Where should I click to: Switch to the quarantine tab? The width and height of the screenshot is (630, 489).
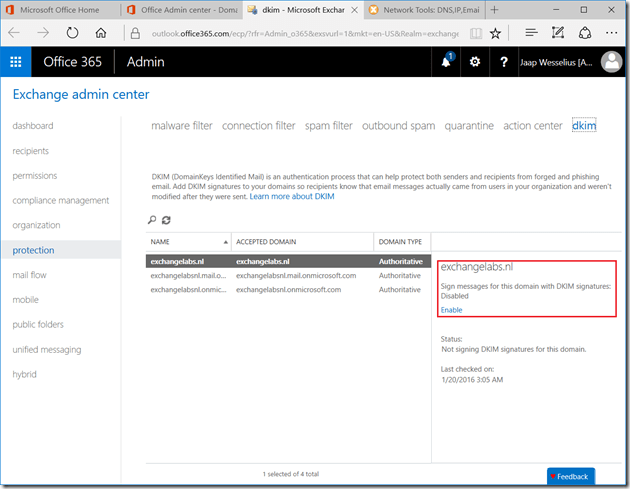pyautogui.click(x=469, y=126)
